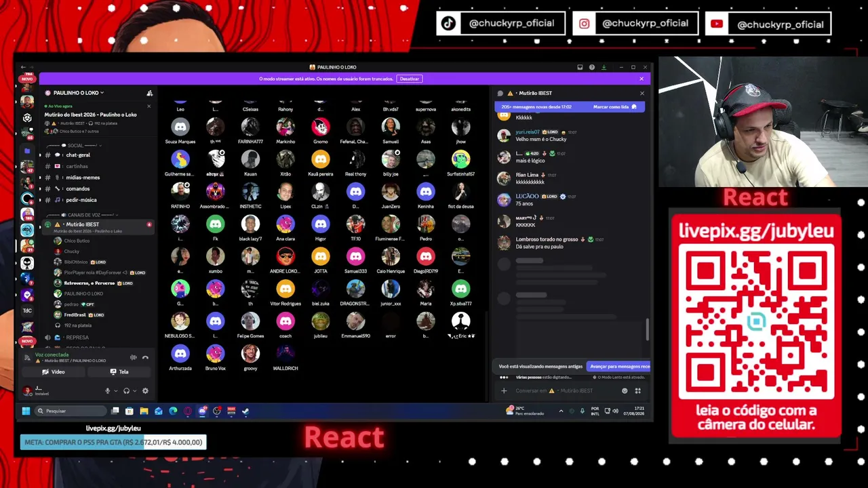Click the taskbar Pesquisar search box
The image size is (868, 488).
point(71,411)
